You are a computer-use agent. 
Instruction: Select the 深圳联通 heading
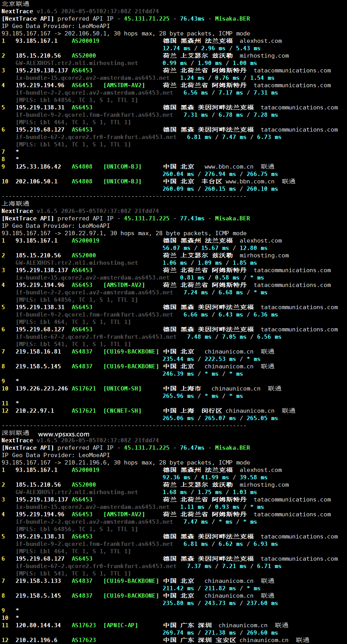click(16, 433)
